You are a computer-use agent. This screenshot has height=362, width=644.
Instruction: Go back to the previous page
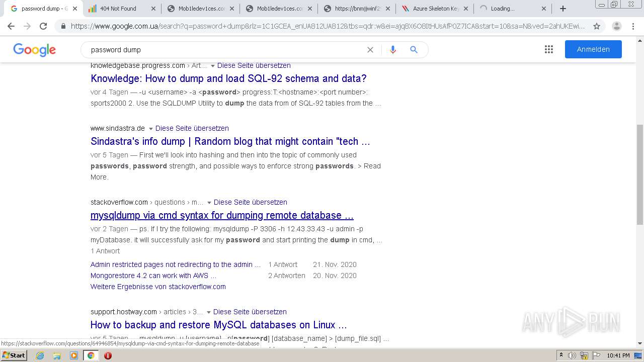[x=11, y=26]
